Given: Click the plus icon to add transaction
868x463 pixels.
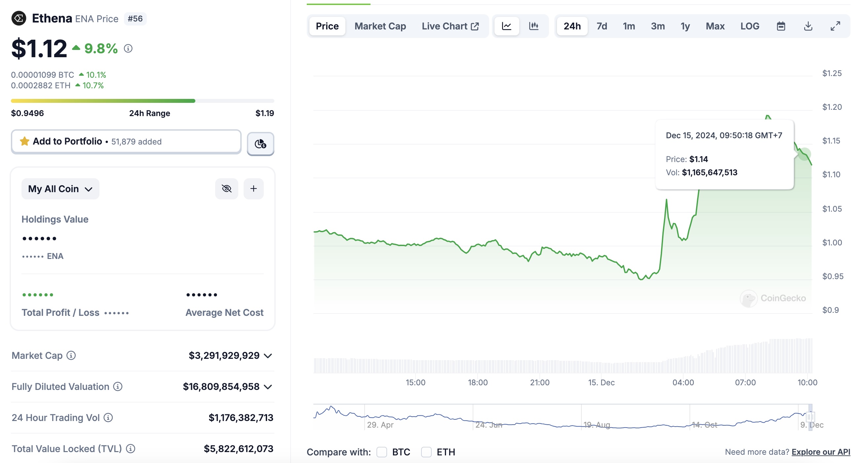Looking at the screenshot, I should click(x=254, y=189).
